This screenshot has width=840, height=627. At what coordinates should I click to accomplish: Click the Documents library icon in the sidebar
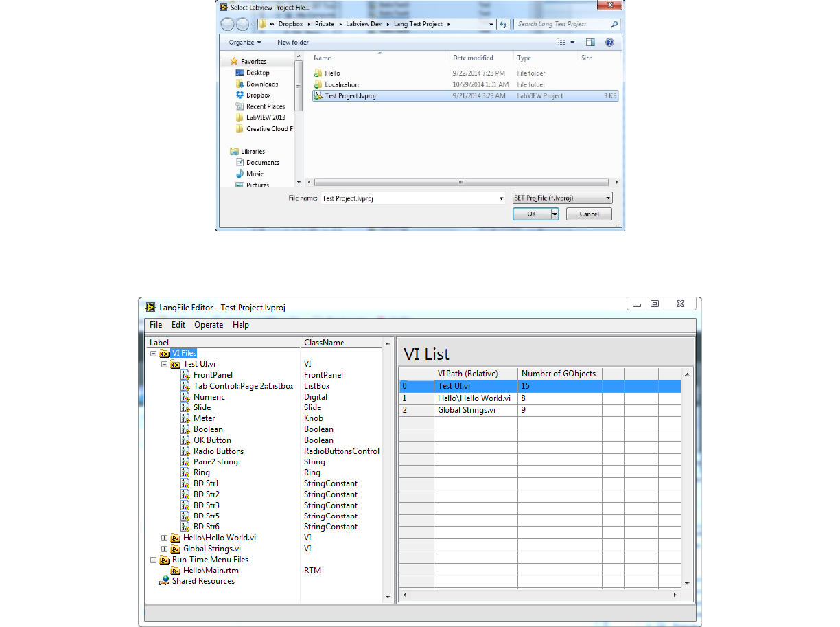[240, 163]
